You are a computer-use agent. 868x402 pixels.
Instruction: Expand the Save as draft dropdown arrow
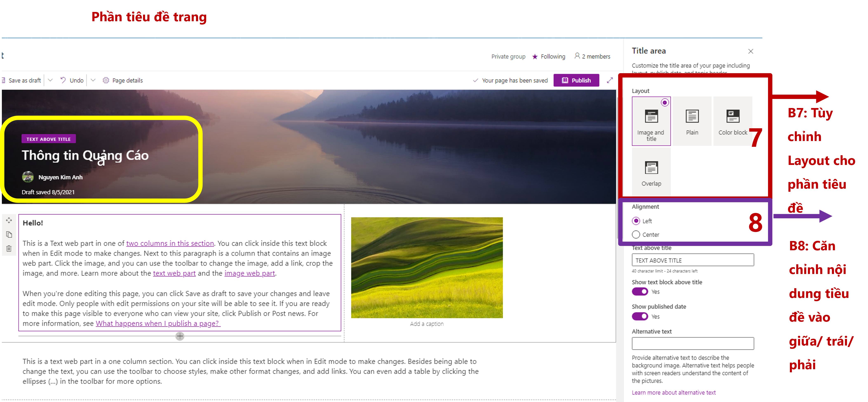(x=50, y=80)
